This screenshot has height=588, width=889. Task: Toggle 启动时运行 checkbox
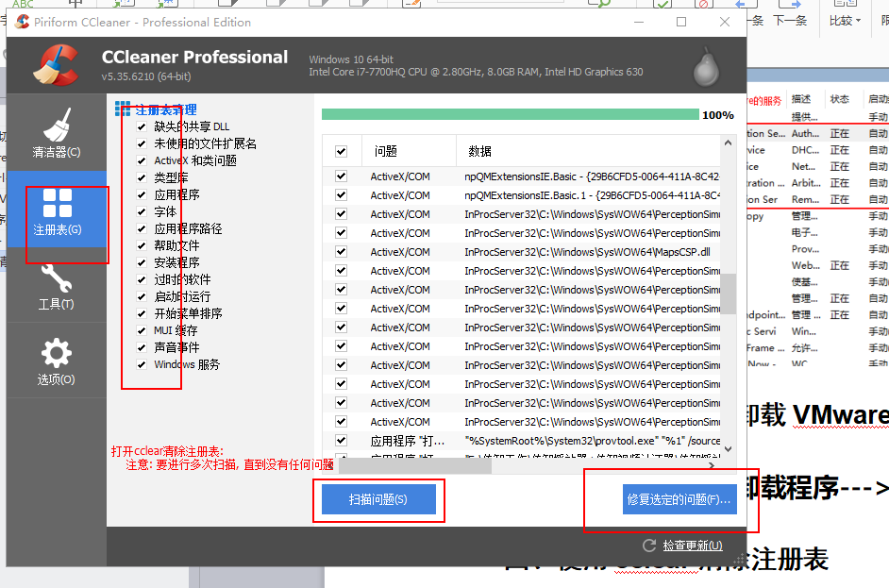142,296
